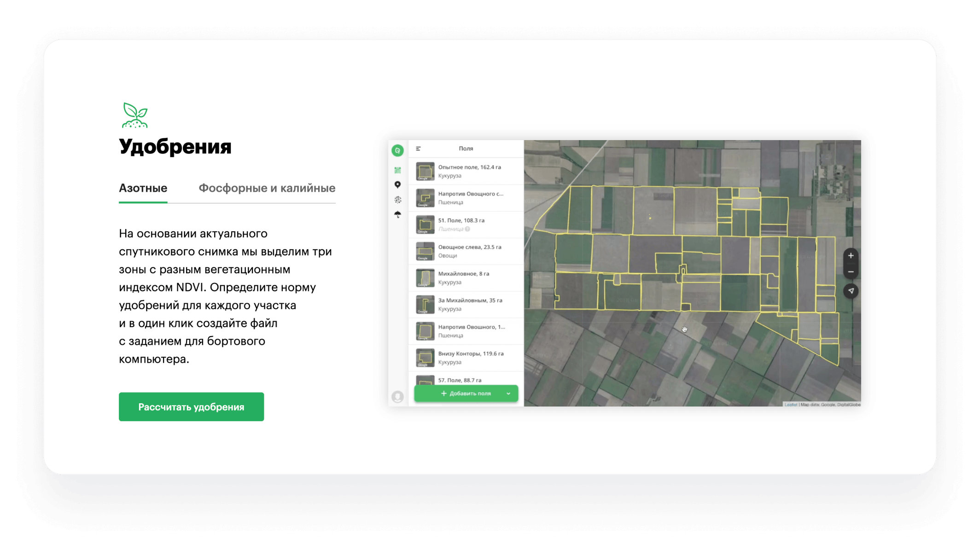
Task: Click the thumbnail of Овощное слева field
Action: pyautogui.click(x=424, y=251)
